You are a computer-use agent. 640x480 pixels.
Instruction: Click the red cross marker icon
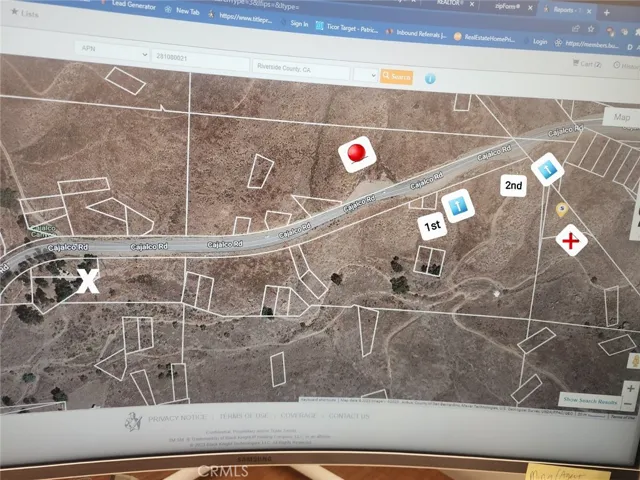(571, 241)
